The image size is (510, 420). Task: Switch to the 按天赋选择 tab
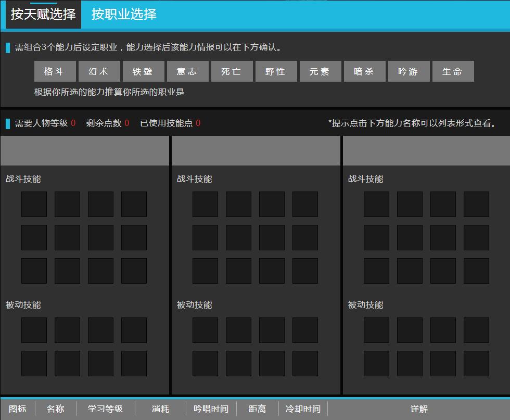click(x=43, y=15)
